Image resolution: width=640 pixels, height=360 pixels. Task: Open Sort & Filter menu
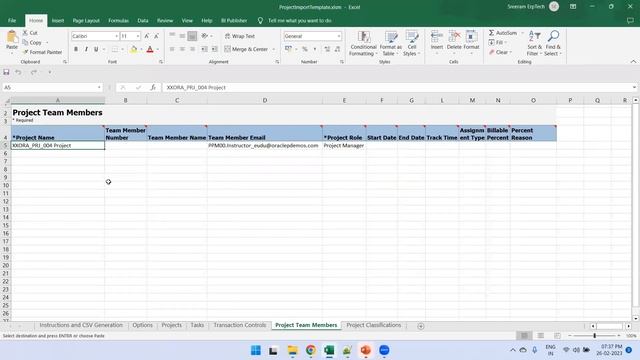click(534, 43)
